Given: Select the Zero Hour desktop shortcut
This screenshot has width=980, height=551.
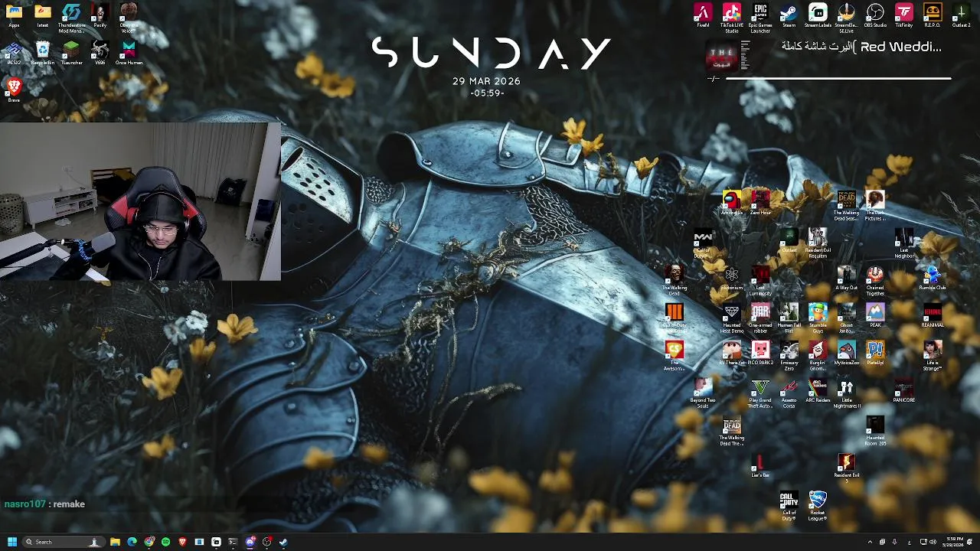Looking at the screenshot, I should (760, 203).
